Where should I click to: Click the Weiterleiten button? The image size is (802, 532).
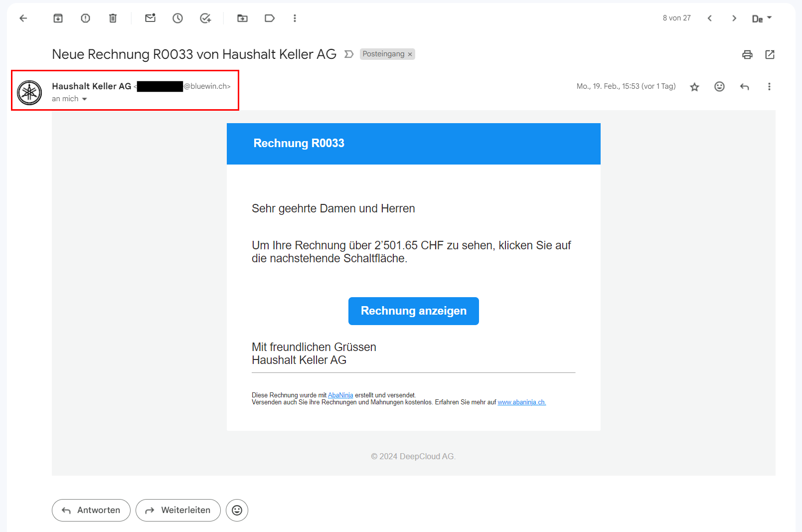(178, 510)
